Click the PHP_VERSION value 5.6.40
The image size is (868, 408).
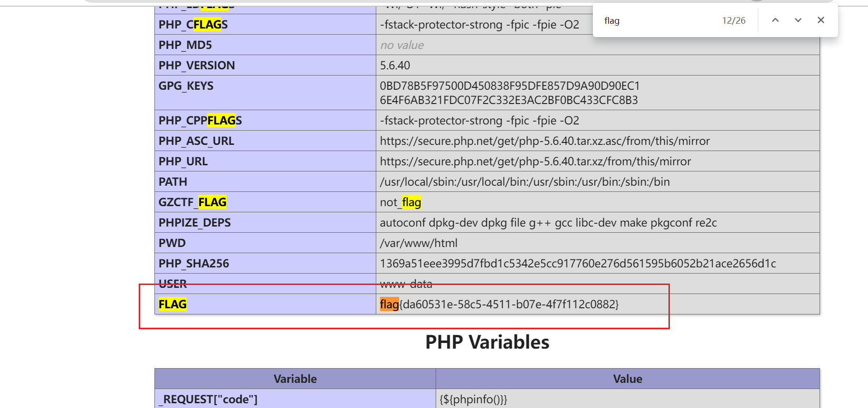[x=395, y=66]
